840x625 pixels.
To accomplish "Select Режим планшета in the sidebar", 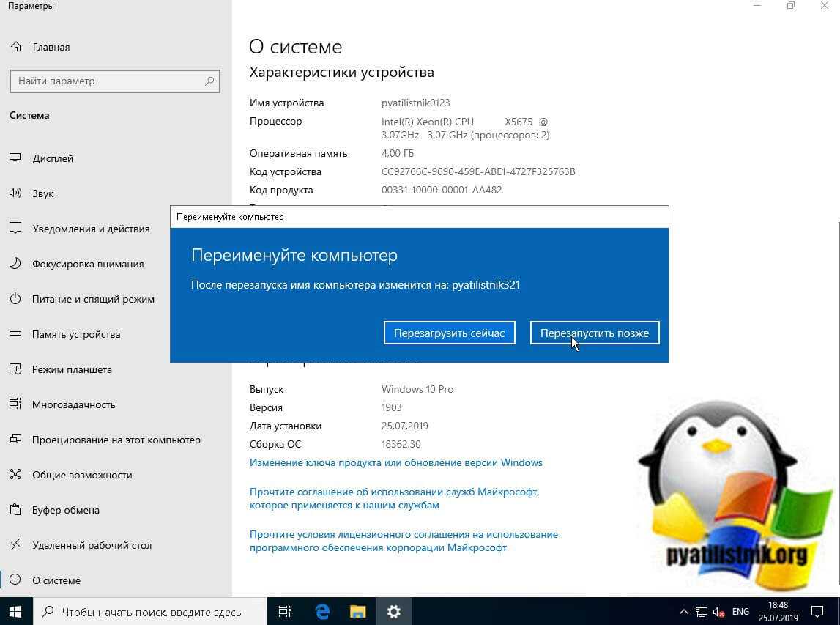I will [x=72, y=369].
